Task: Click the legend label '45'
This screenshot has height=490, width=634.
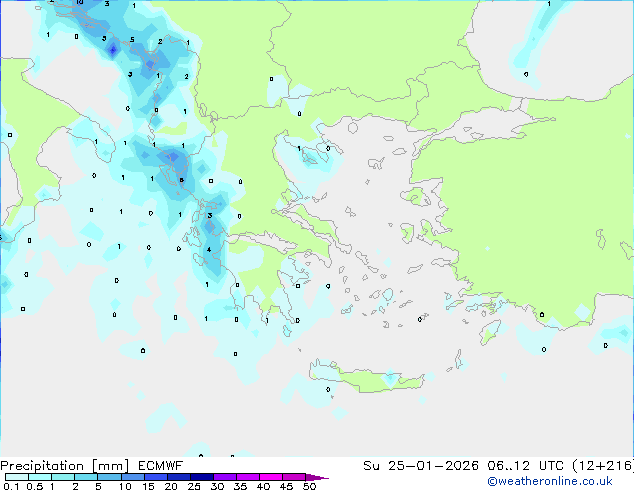Action: click(286, 486)
